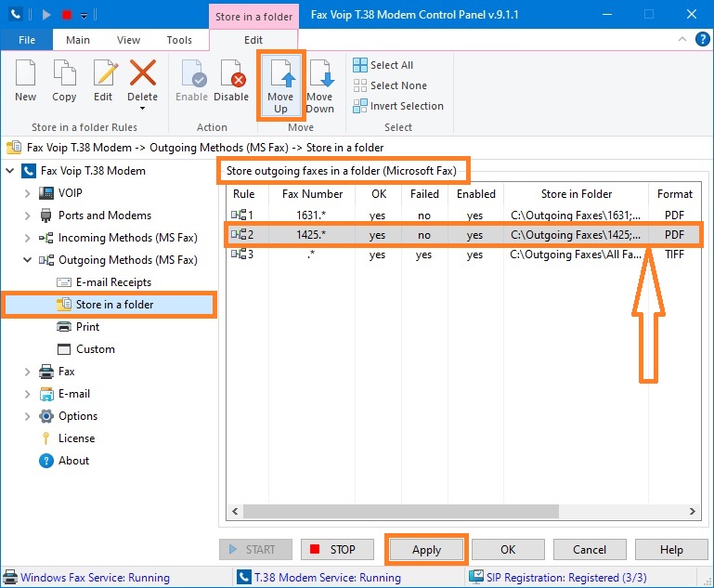Select Outgoing Methods (MS Fax) tree item
714x588 pixels.
(127, 260)
